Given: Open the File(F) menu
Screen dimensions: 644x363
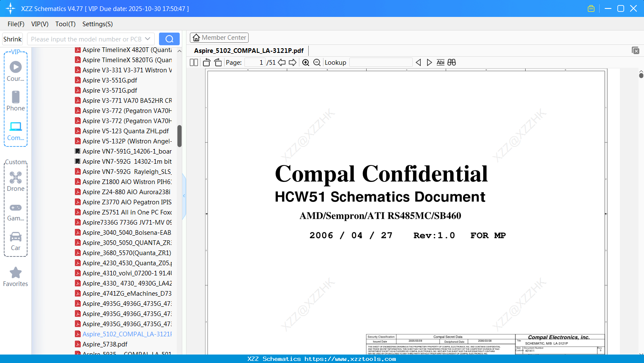Looking at the screenshot, I should [x=16, y=24].
